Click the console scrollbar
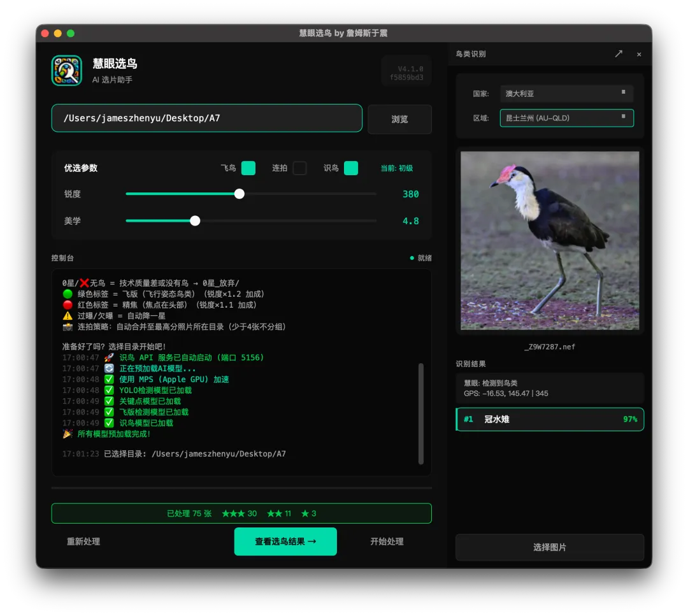The width and height of the screenshot is (688, 616). tap(421, 413)
